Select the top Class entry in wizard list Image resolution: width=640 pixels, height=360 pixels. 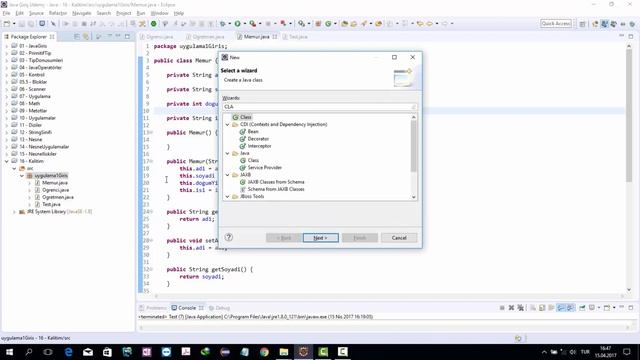(x=242, y=117)
